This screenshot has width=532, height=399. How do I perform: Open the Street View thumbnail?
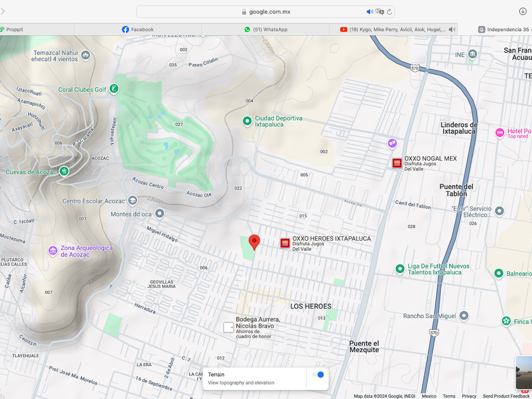coord(524,372)
